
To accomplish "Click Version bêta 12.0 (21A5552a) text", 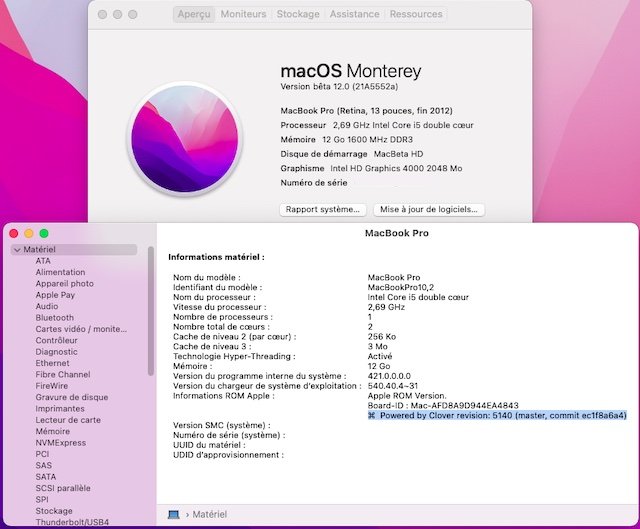I will click(339, 87).
